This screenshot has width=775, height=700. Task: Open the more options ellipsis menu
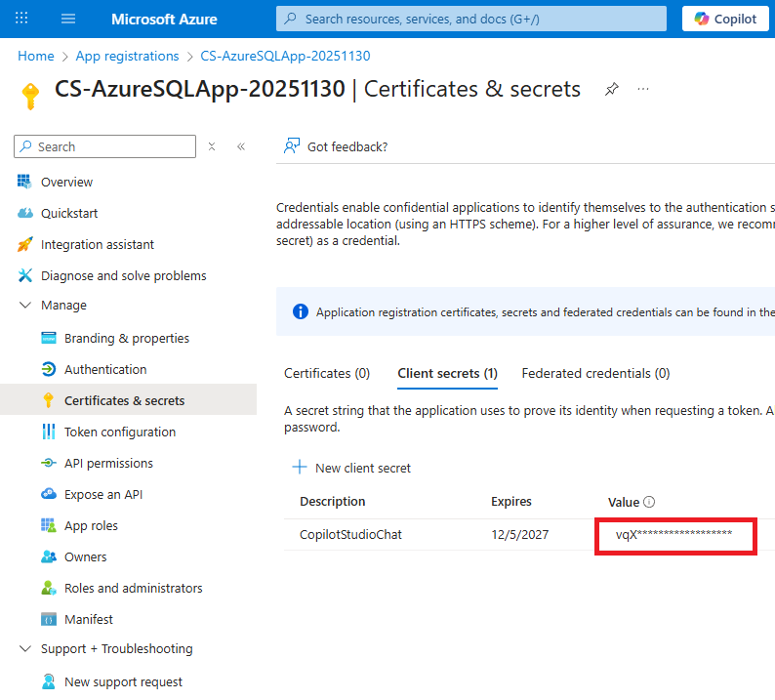(x=643, y=89)
